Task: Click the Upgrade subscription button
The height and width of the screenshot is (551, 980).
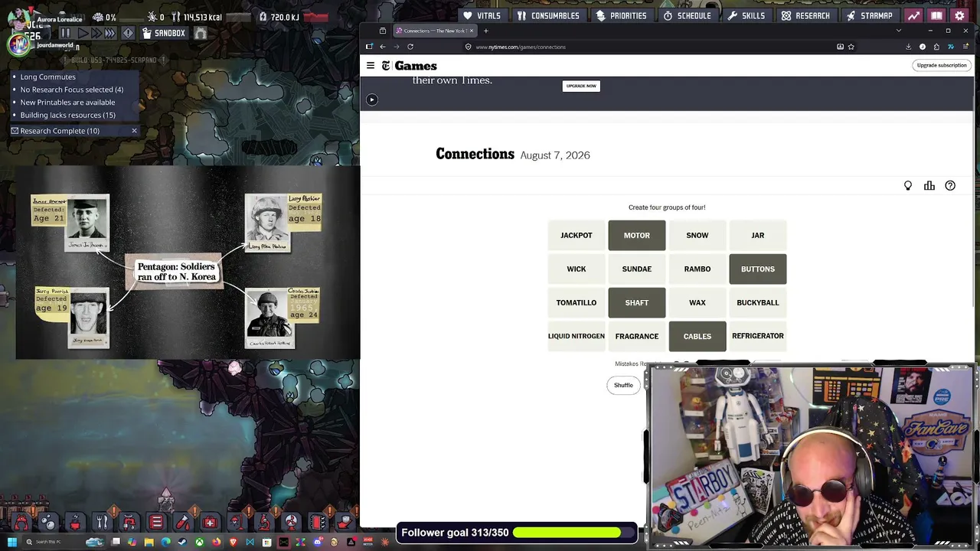Action: click(x=942, y=65)
